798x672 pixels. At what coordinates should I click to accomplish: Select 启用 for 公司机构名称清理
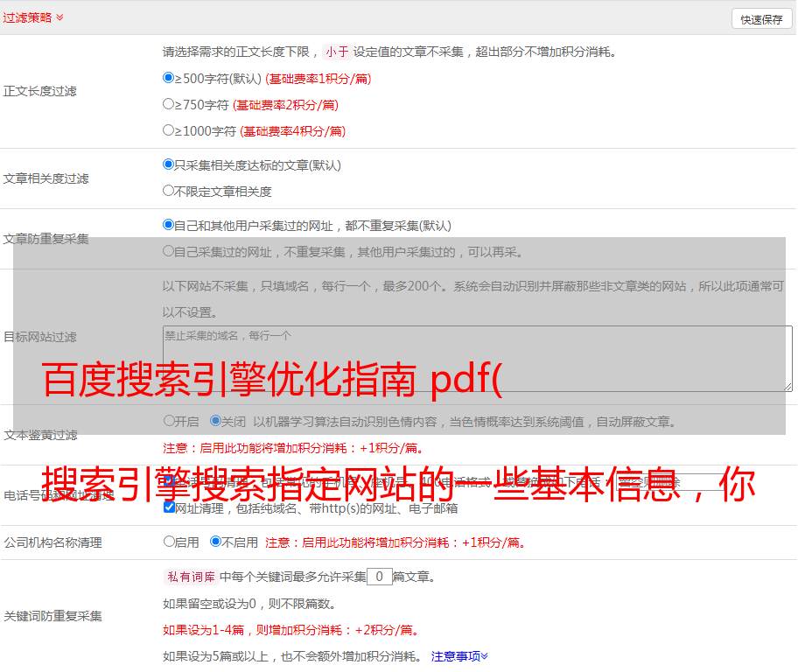coord(169,542)
